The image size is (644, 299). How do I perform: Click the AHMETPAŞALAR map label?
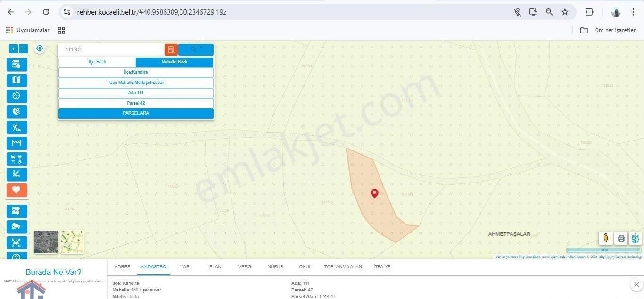click(x=509, y=234)
